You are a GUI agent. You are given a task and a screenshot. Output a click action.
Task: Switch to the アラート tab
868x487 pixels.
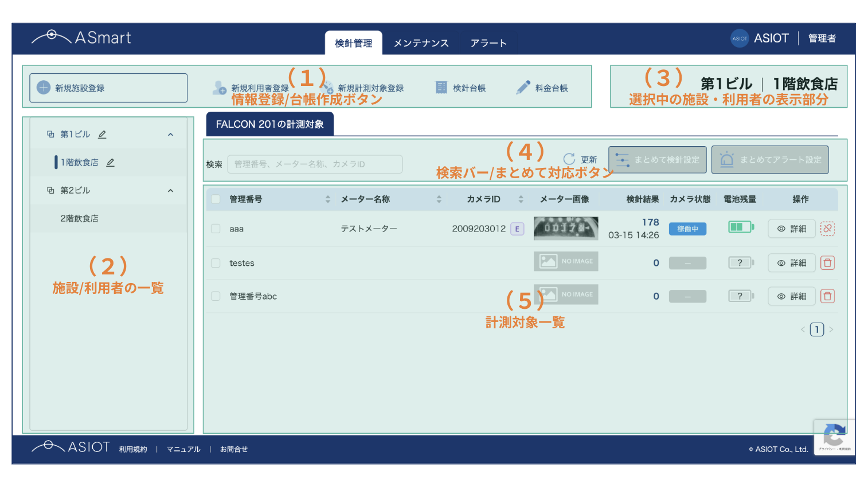coord(488,43)
